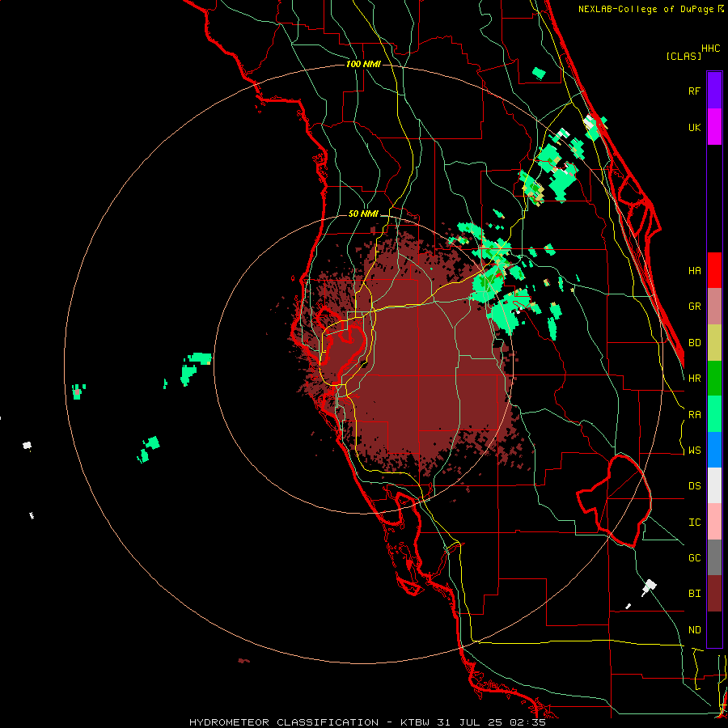This screenshot has width=728, height=728.
Task: Click the "HHC" product label
Action: (711, 49)
